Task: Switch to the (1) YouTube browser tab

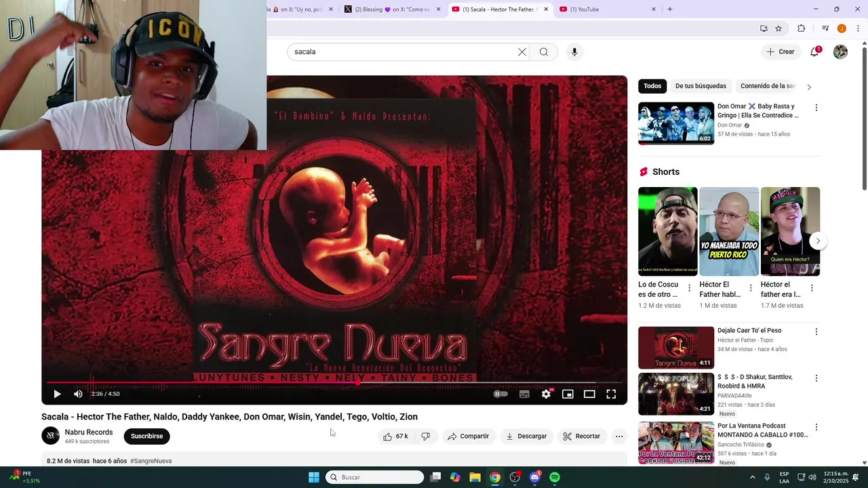Action: point(607,9)
